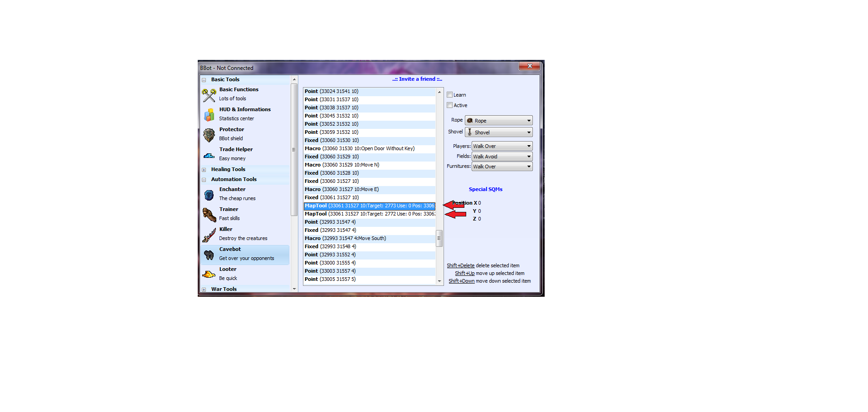Select the Protector shield icon
The width and height of the screenshot is (868, 412).
[209, 135]
